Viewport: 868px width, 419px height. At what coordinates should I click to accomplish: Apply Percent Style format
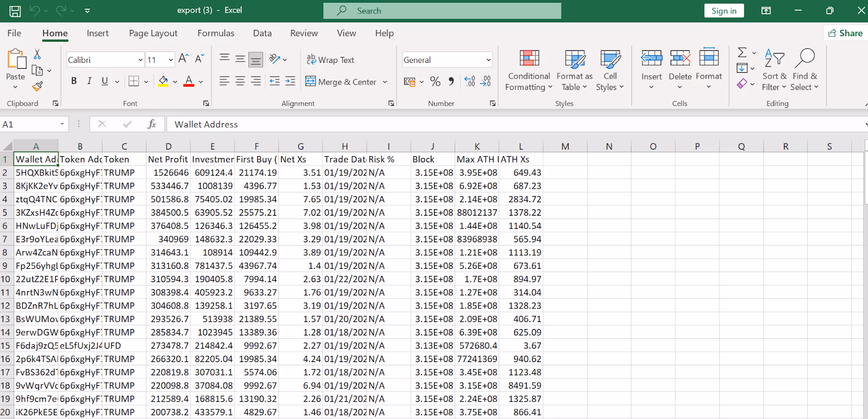pyautogui.click(x=435, y=81)
